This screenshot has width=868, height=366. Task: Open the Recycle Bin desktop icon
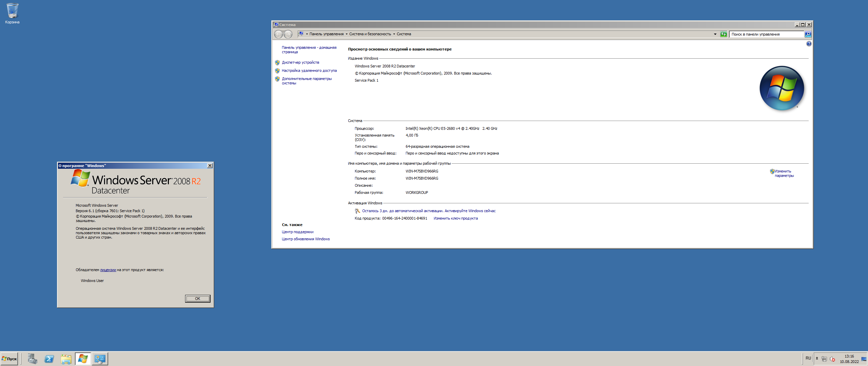(x=12, y=14)
